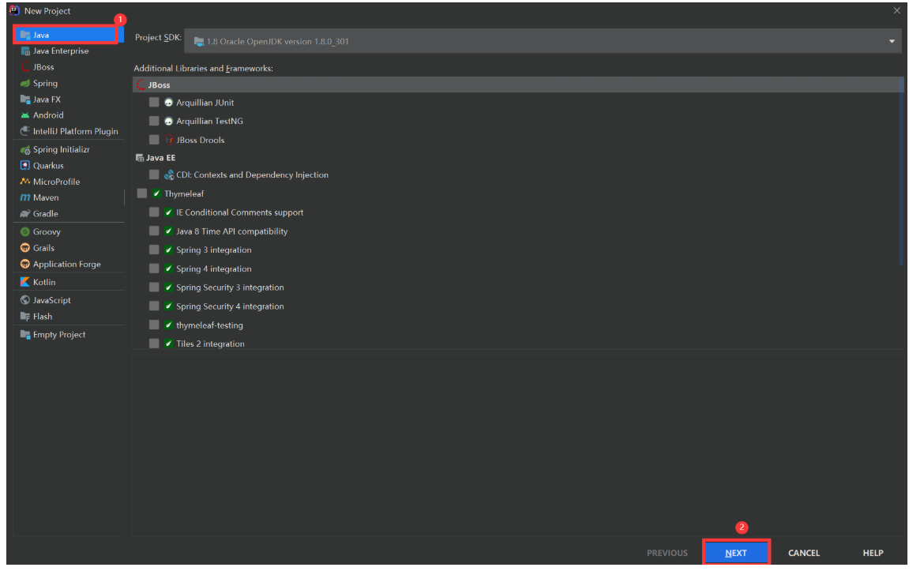Tick Java 8 Time API compatibility checkbox
The width and height of the screenshot is (924, 571).
point(154,231)
